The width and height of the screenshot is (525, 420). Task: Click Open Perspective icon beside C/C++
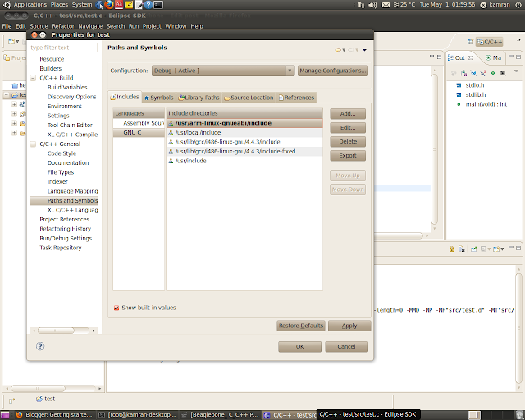(x=470, y=42)
